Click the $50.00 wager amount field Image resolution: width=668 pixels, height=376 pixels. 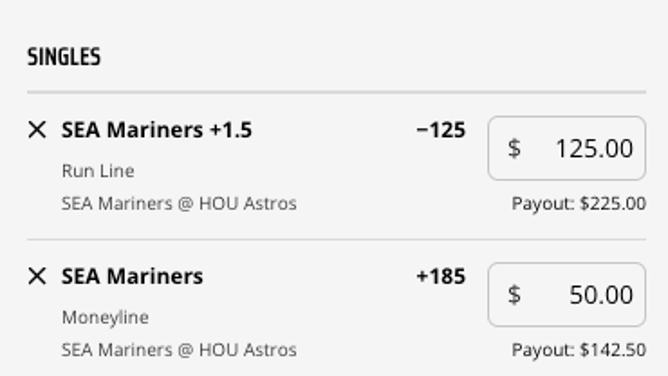point(567,295)
